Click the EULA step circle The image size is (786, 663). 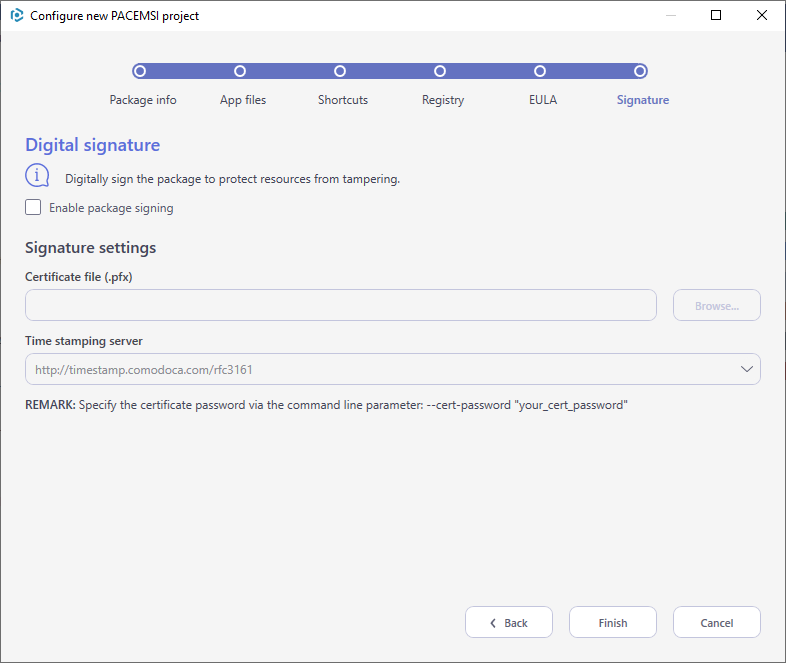pos(540,71)
